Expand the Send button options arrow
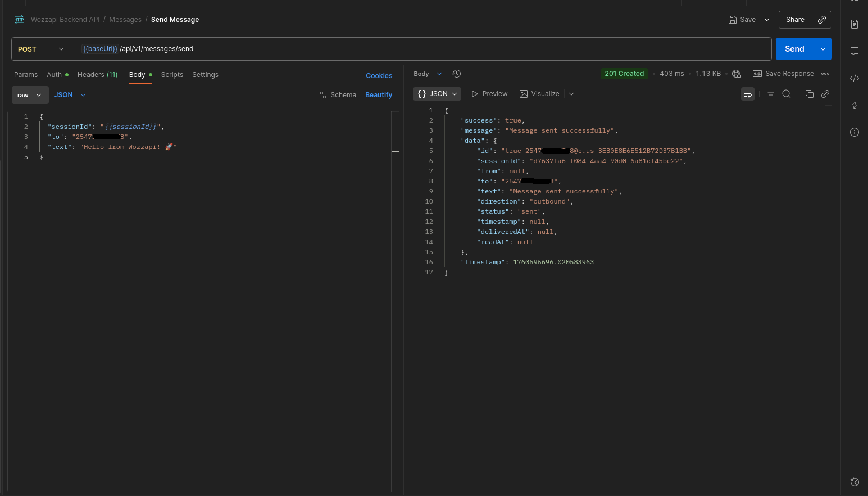 822,49
